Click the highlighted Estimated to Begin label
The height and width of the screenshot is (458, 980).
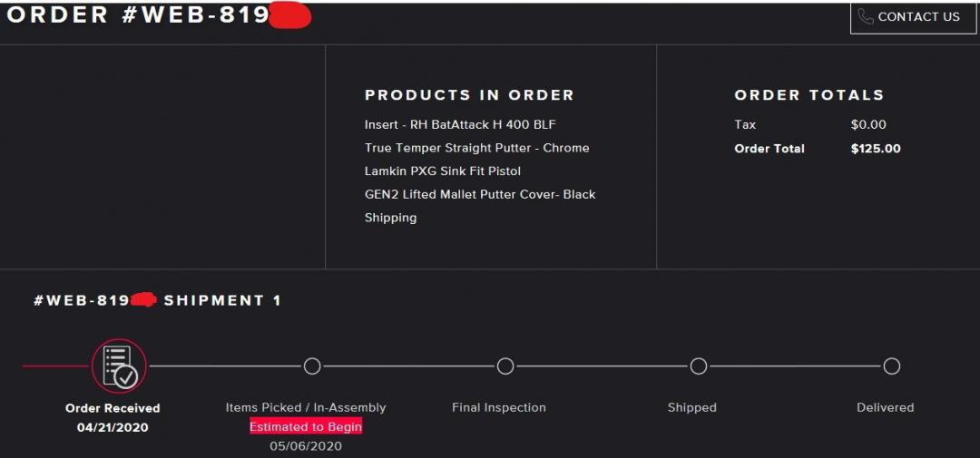pyautogui.click(x=306, y=426)
